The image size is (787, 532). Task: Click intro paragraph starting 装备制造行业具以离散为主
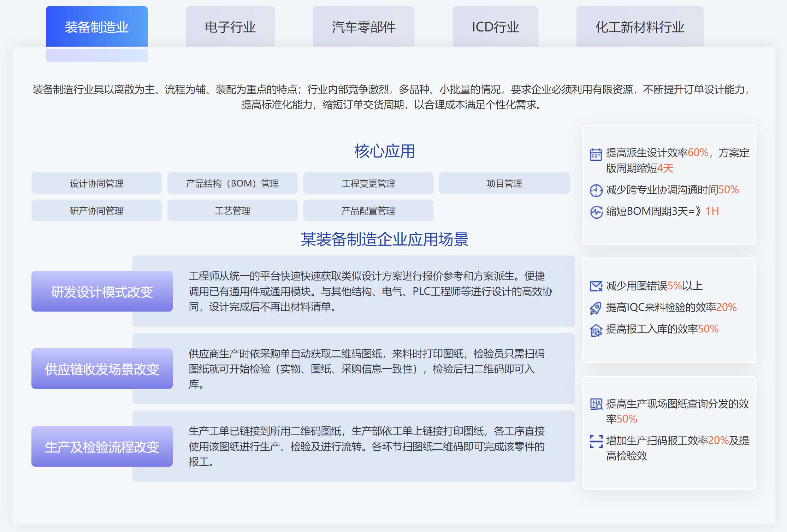[391, 97]
